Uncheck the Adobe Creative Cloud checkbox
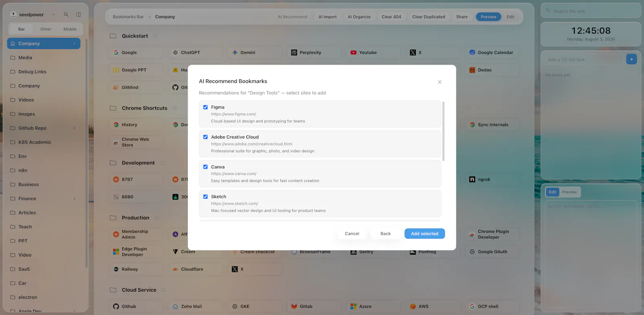The image size is (644, 315). pos(205,137)
